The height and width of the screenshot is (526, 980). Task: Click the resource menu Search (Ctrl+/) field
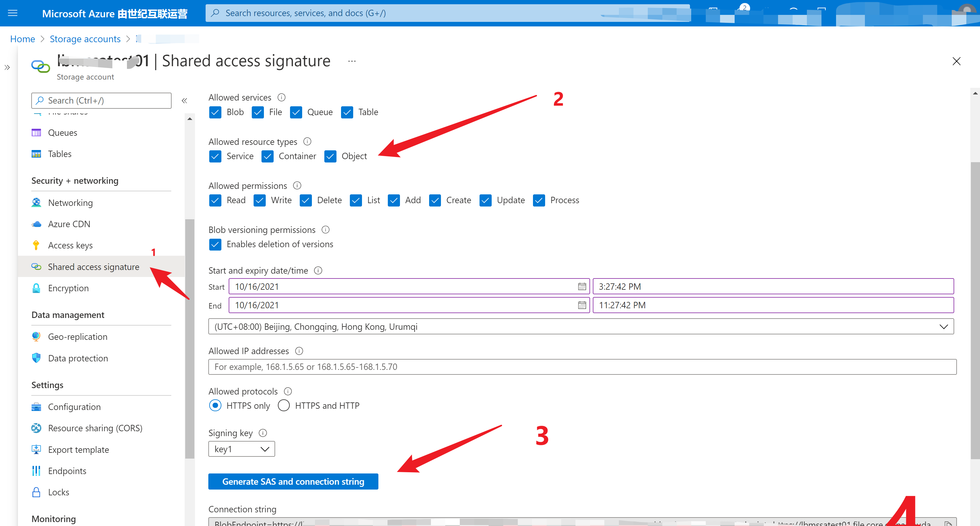point(101,101)
